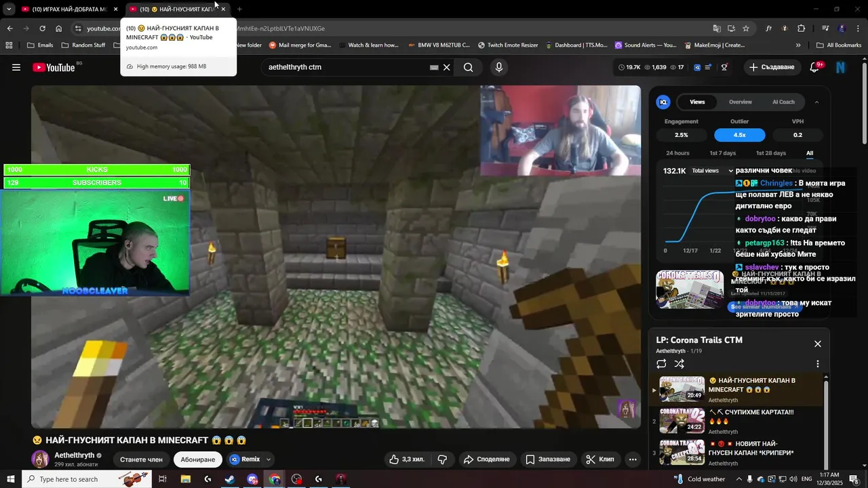Open more actions three-dot menu under video
The image size is (868, 488).
click(633, 460)
